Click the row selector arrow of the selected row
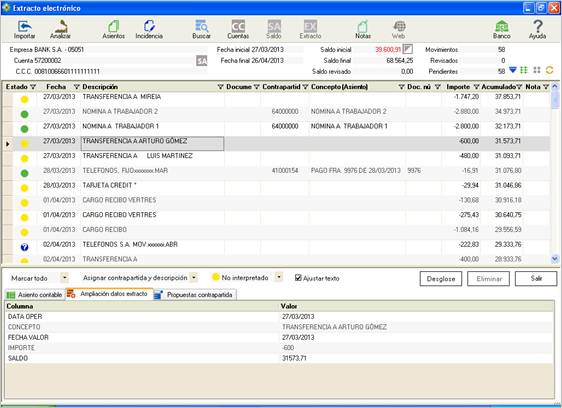Viewport: 562px width, 408px height. point(8,144)
